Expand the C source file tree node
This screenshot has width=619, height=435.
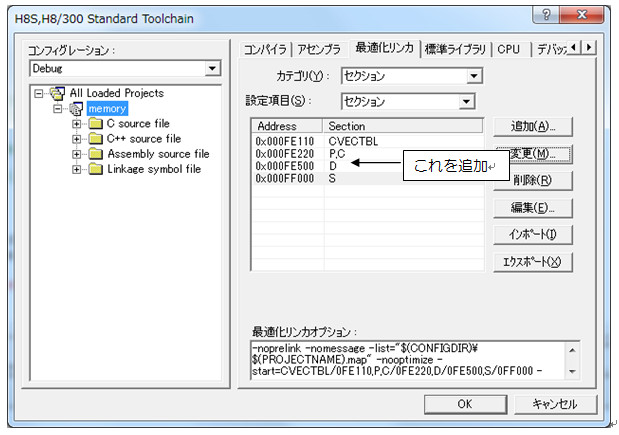pyautogui.click(x=77, y=124)
